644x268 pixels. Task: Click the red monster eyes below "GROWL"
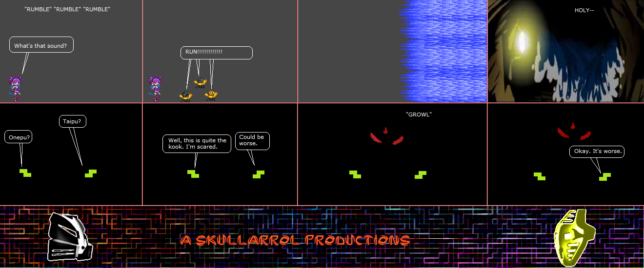[386, 135]
